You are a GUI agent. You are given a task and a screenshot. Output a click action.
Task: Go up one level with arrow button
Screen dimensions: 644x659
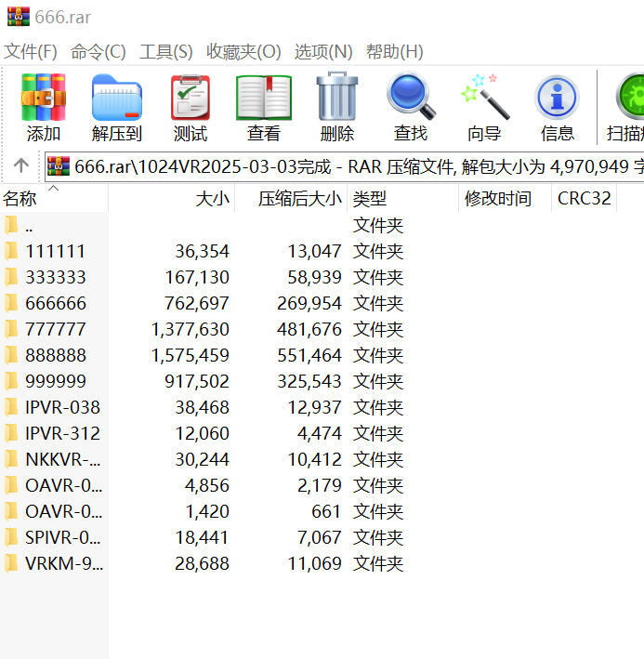(20, 165)
